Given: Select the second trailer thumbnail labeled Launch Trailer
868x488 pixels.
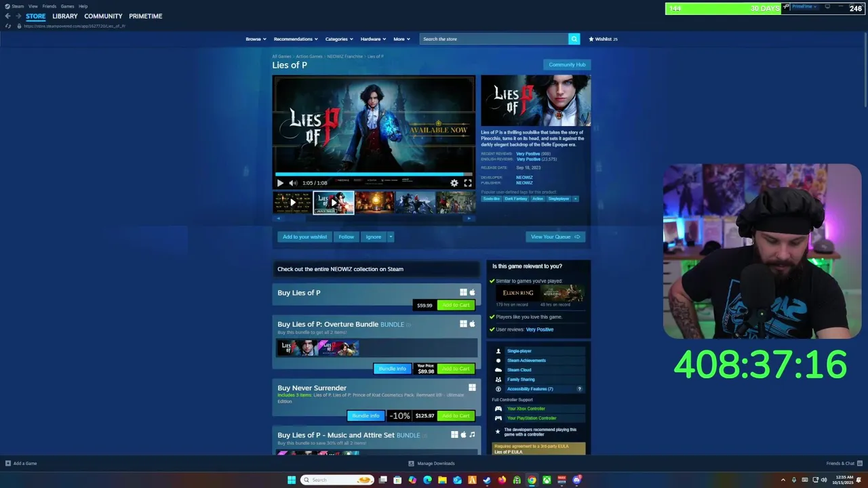Looking at the screenshot, I should pyautogui.click(x=334, y=203).
